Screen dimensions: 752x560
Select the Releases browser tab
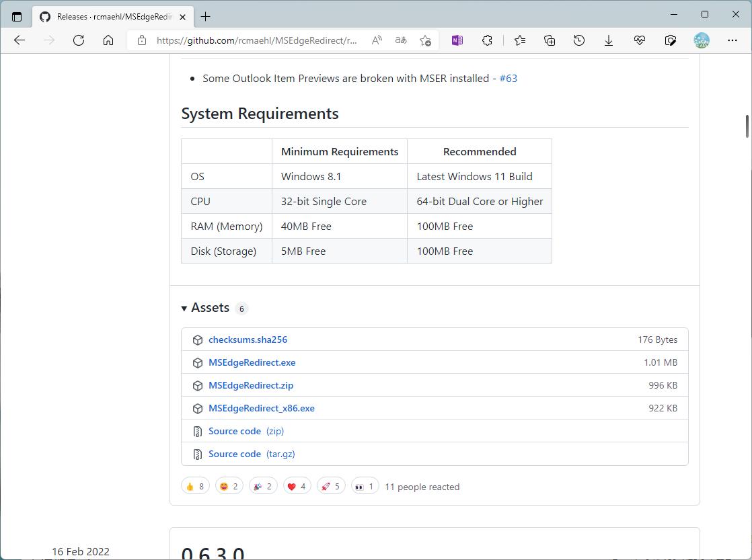(108, 16)
